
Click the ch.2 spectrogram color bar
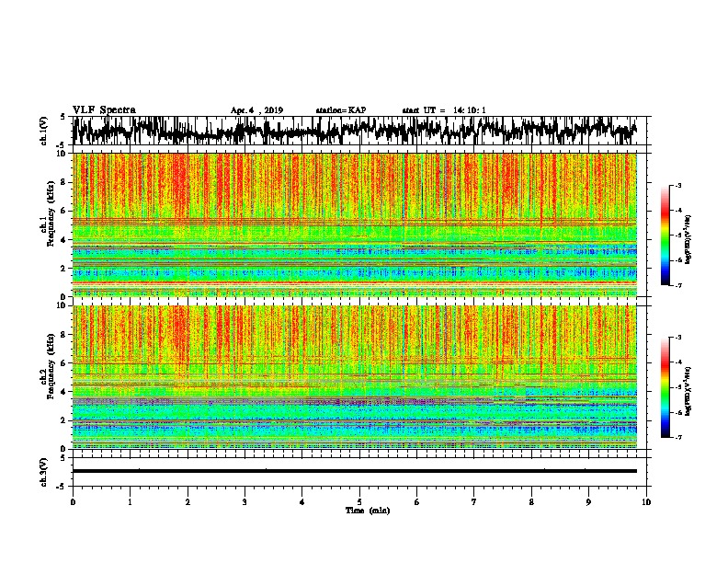(665, 387)
